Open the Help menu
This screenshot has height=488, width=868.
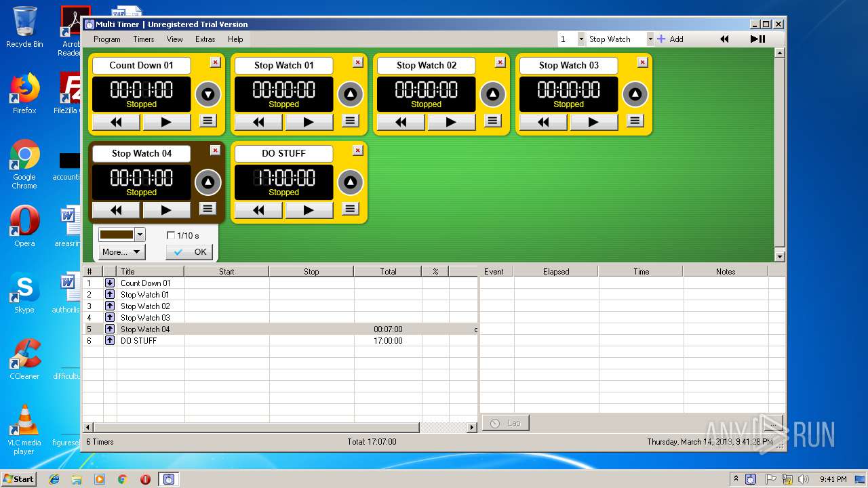(x=235, y=39)
